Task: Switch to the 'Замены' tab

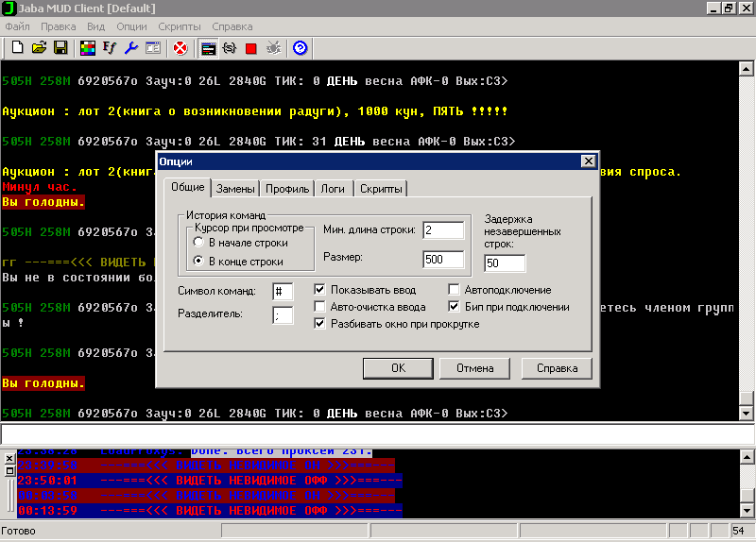Action: click(234, 189)
